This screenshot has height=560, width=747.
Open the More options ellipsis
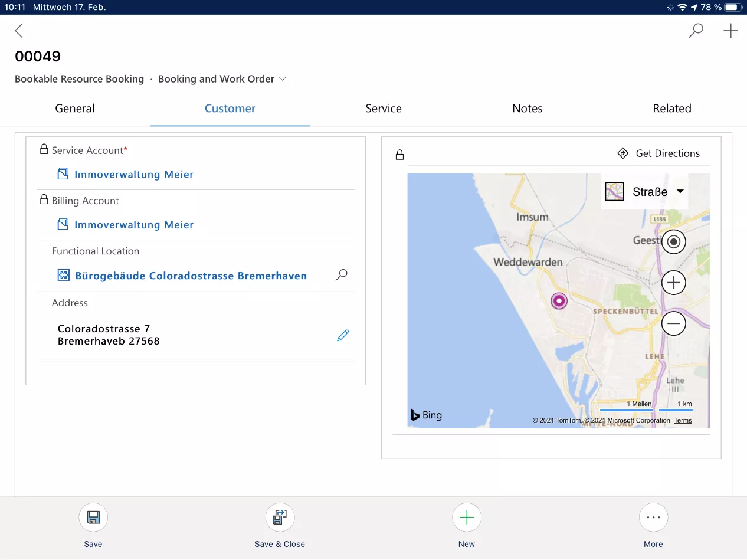pos(653,518)
